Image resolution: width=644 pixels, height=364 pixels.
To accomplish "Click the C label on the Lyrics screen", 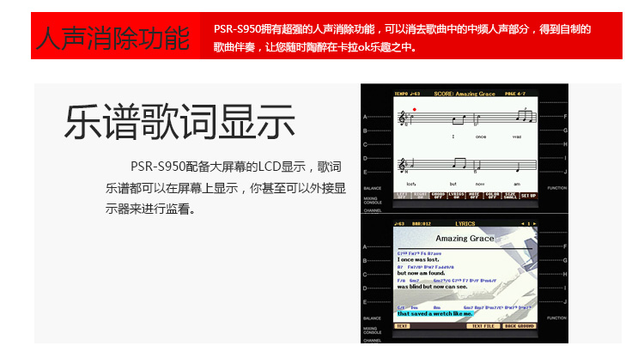I will click(365, 275).
